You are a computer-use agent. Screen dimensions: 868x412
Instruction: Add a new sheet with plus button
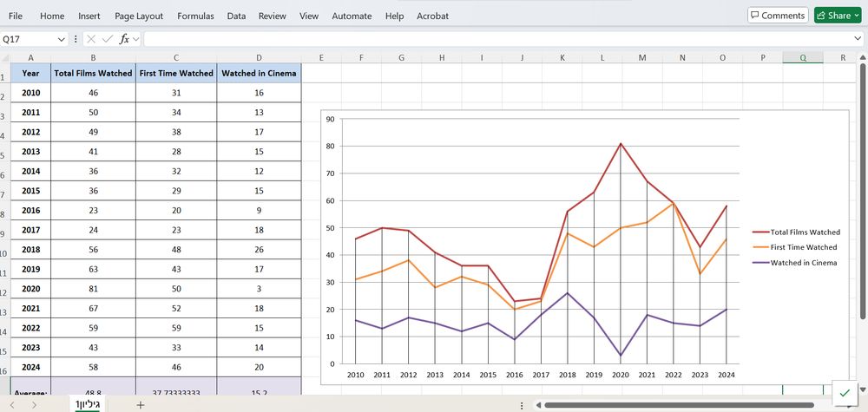point(140,405)
